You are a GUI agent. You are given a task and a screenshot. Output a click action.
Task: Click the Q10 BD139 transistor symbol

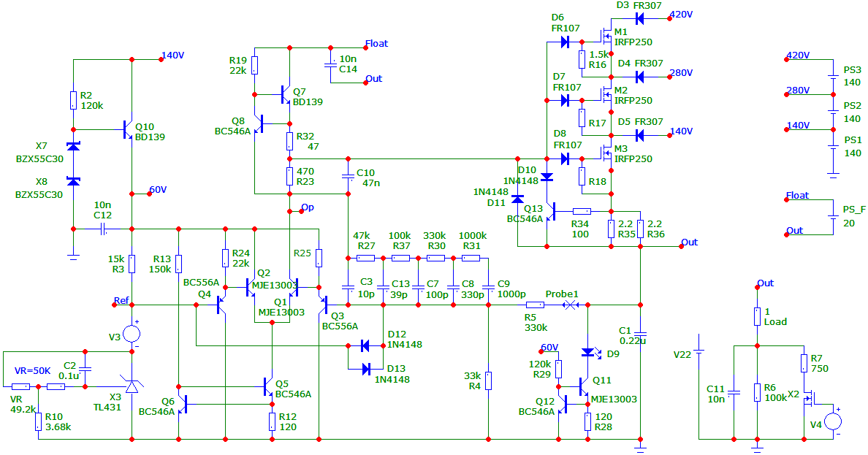click(x=127, y=130)
